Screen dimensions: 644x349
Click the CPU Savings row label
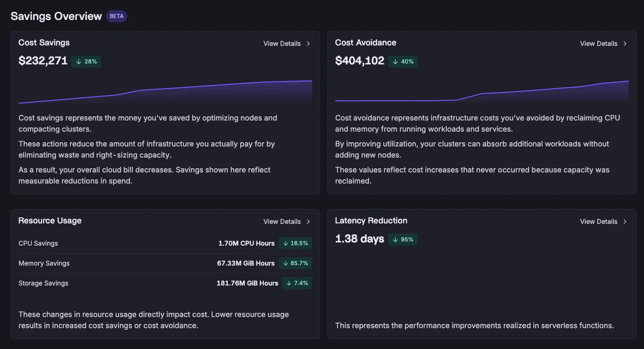pos(38,243)
